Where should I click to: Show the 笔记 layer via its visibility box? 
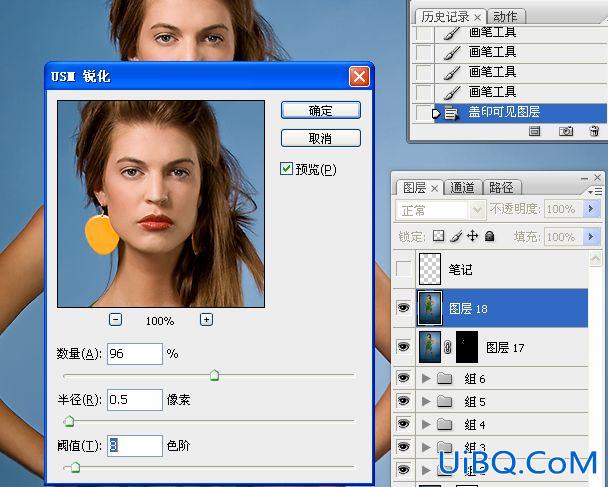click(x=403, y=269)
